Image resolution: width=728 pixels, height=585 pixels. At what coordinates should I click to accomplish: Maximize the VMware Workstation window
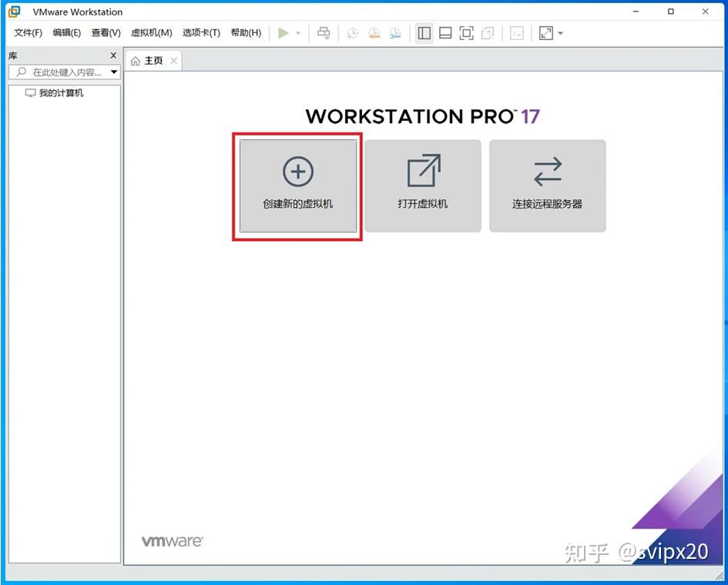[671, 12]
